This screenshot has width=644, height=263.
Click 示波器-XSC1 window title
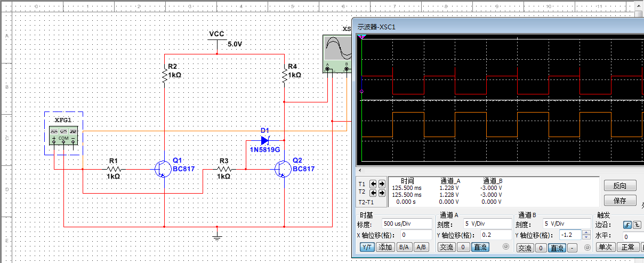pos(376,26)
